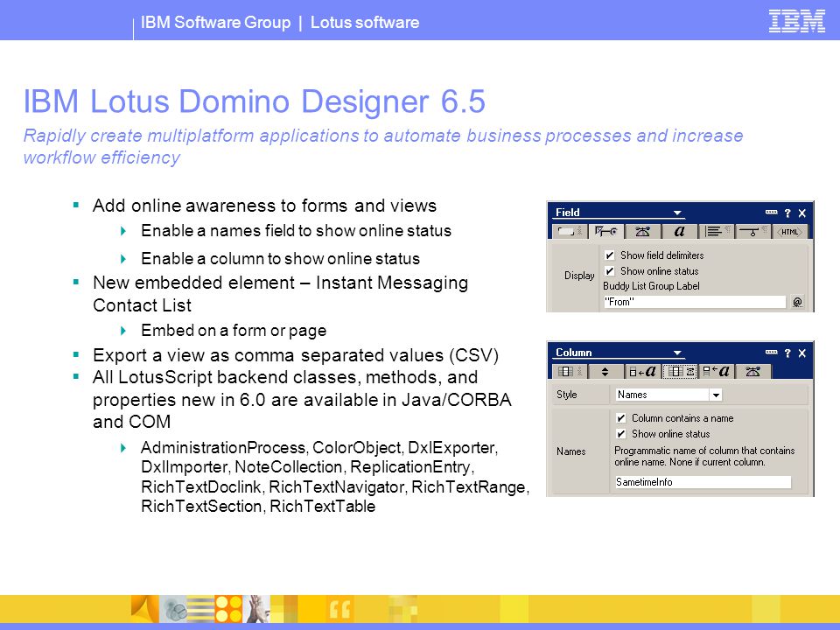This screenshot has height=630, width=840.
Task: Close the Column properties box
Action: (802, 353)
